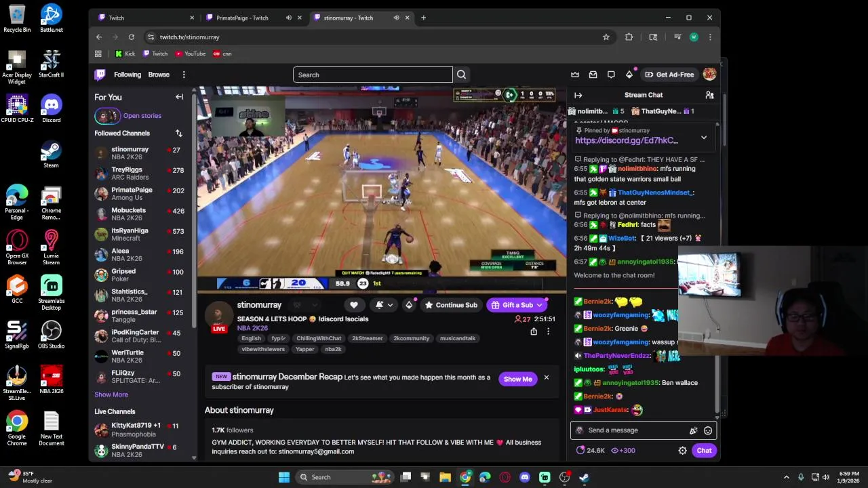Viewport: 868px width, 488px height.
Task: Open the Prime Loot crown icon
Action: (x=575, y=75)
